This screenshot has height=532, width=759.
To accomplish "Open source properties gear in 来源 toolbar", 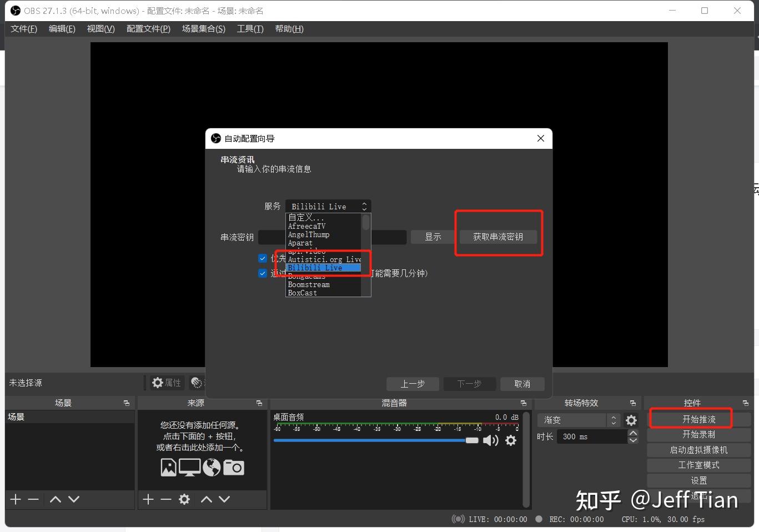I will (184, 499).
